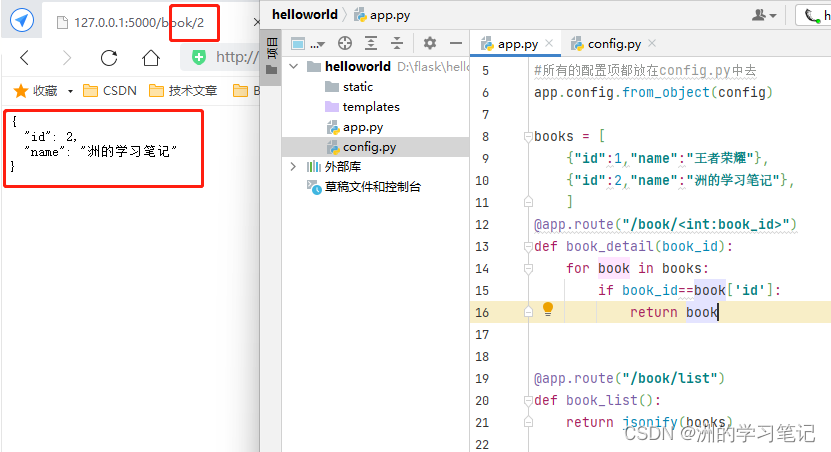831x452 pixels.
Task: Click the collapse all icon in Project toolbar
Action: point(396,43)
